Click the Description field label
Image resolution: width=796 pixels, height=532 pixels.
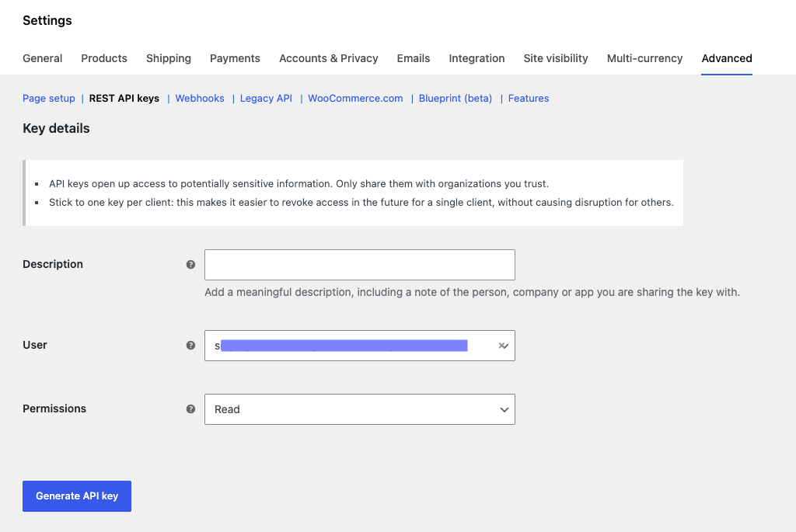coord(53,264)
